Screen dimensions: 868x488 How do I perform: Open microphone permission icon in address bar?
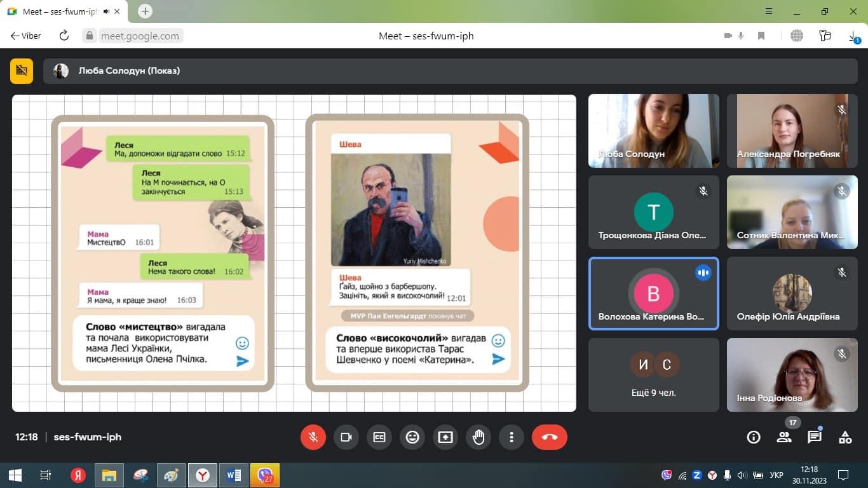(741, 36)
